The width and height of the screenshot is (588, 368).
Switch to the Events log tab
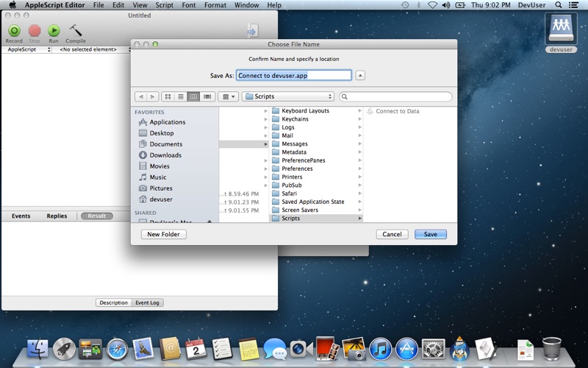(21, 216)
